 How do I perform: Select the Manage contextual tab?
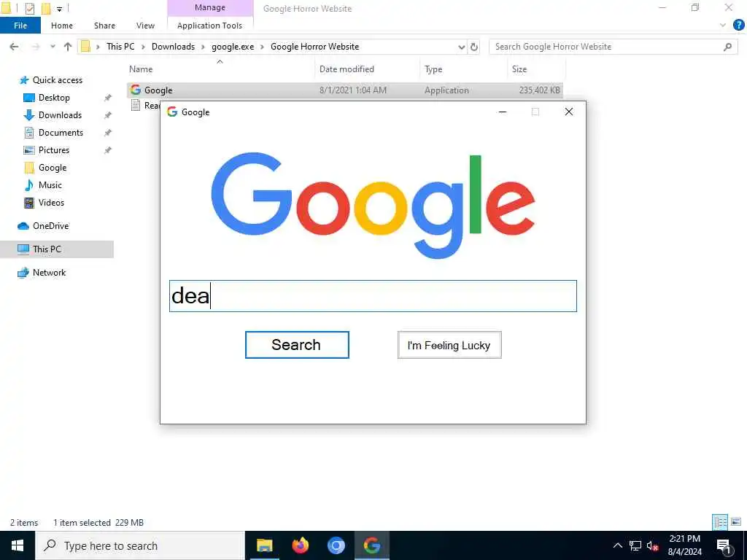point(210,7)
